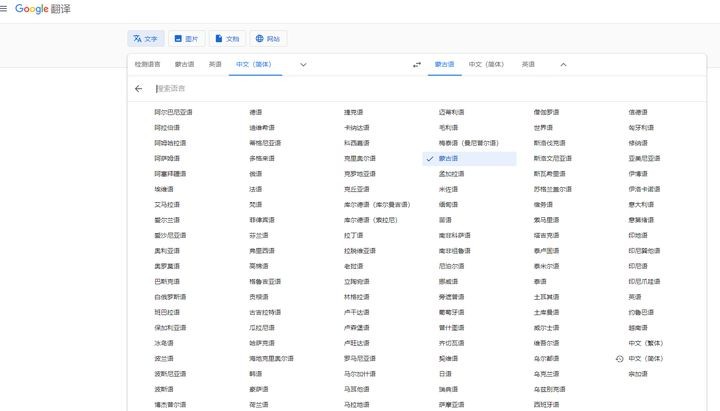Select 罗马尼亚语 in the list
Screen dimensions: 720x411
coord(360,359)
